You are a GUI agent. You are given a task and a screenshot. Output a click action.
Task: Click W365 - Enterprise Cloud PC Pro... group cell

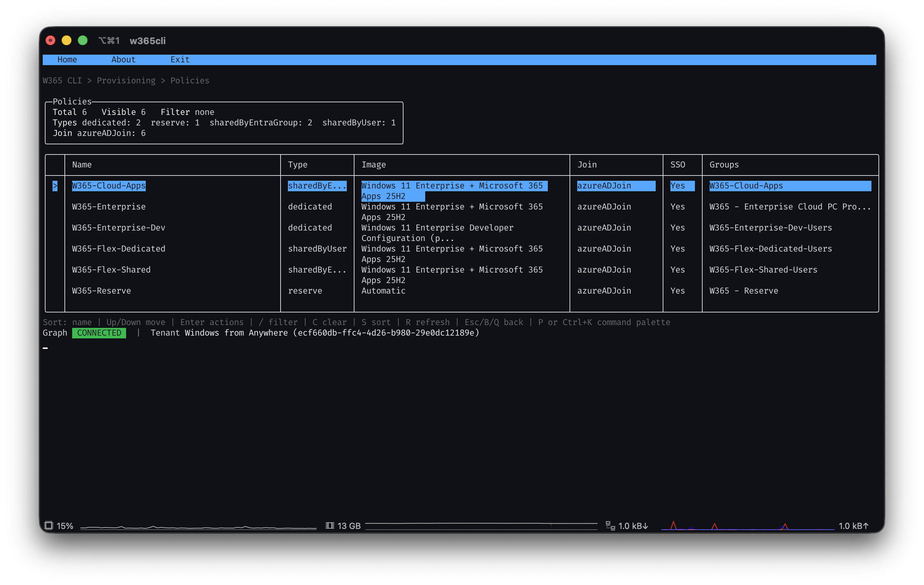coord(790,207)
